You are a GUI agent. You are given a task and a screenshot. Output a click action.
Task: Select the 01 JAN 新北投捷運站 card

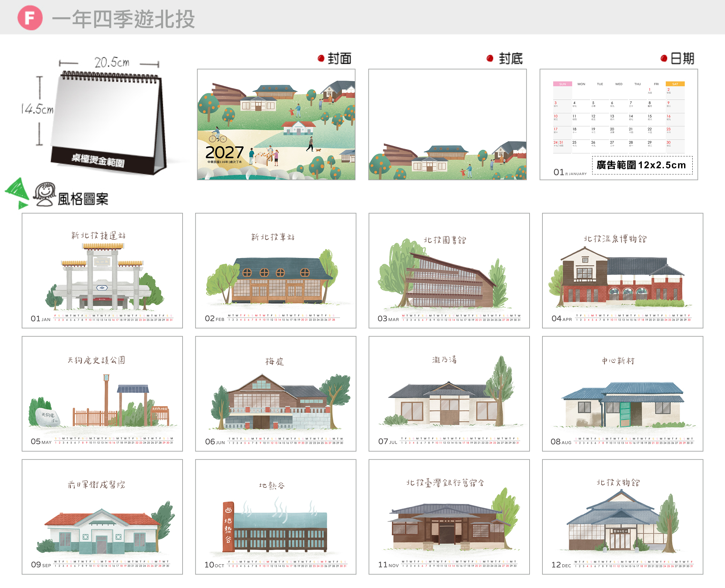(102, 271)
